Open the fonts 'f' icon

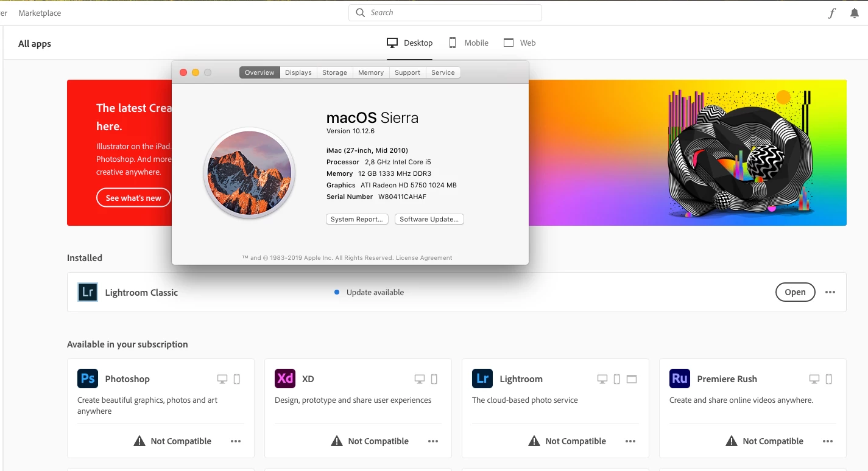(x=832, y=13)
